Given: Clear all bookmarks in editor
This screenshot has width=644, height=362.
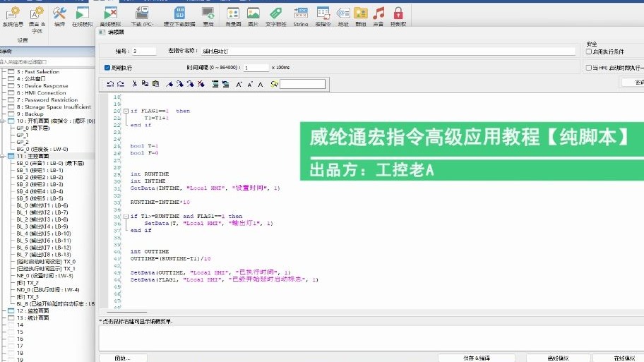Looking at the screenshot, I should click(201, 84).
